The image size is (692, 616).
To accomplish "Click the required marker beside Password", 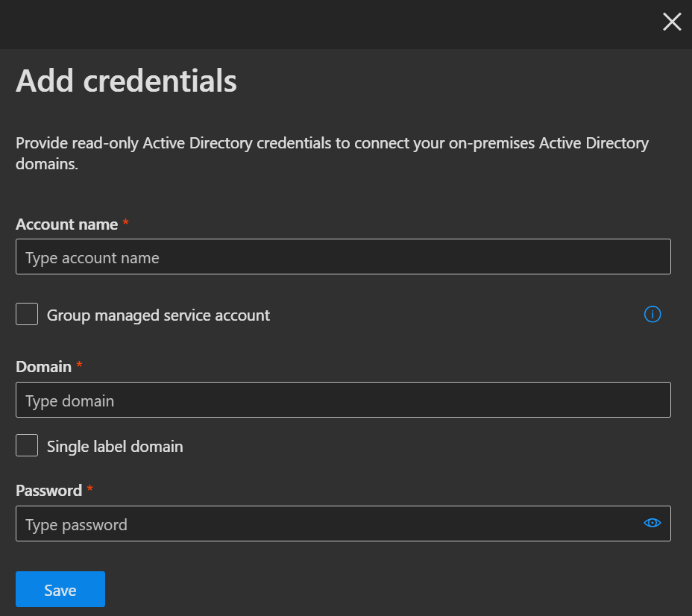I will click(90, 490).
